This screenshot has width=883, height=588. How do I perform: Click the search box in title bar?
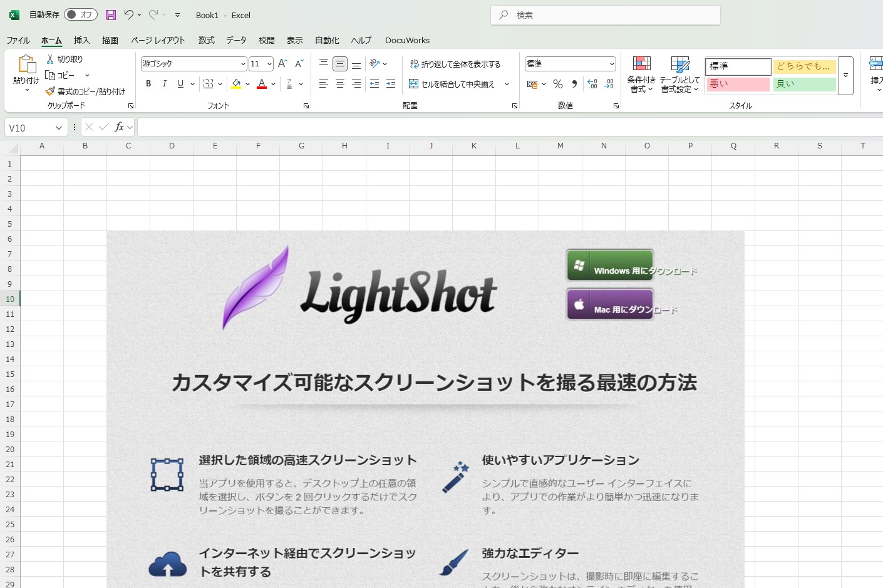tap(605, 15)
